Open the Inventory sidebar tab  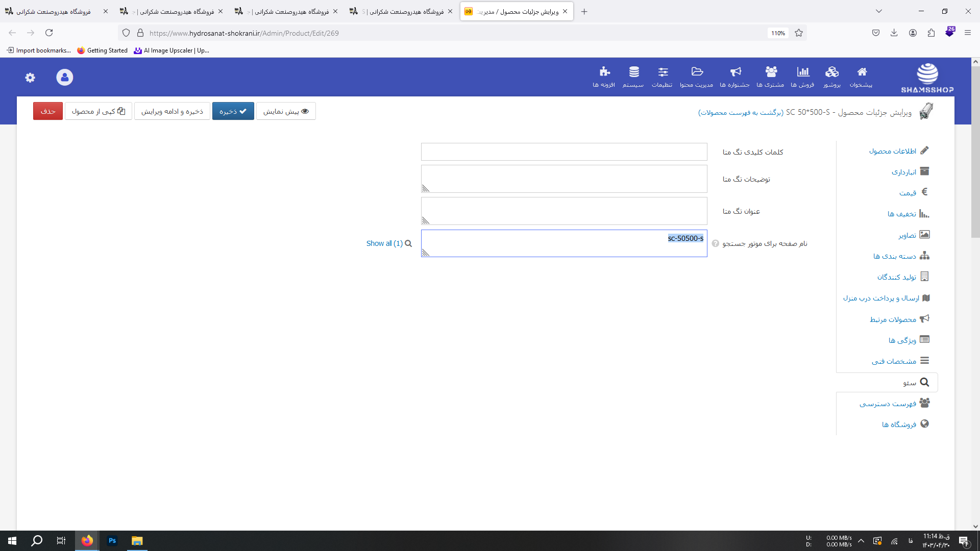[x=904, y=172]
